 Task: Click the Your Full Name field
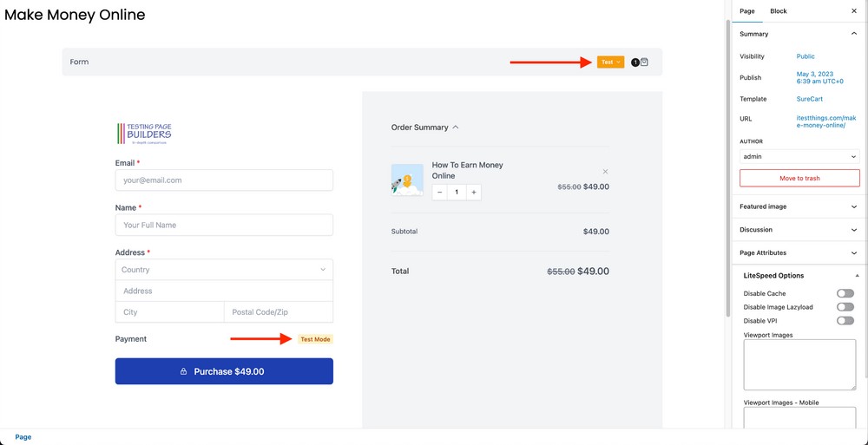pyautogui.click(x=224, y=225)
